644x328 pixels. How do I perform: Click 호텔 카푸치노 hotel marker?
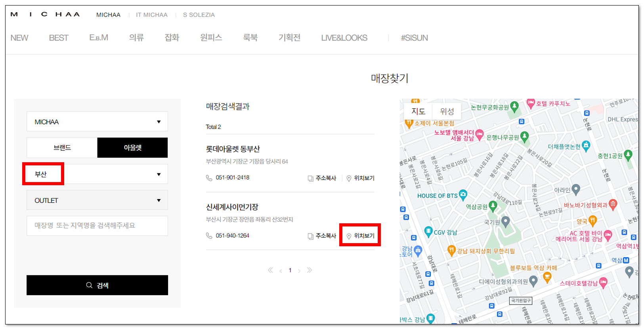(x=531, y=104)
